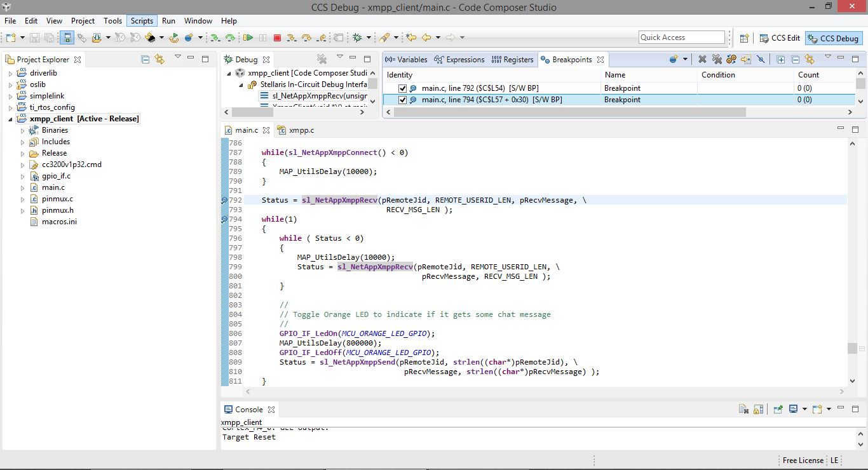
Task: Click the Go to File for Breakpoint icon
Action: click(746, 59)
